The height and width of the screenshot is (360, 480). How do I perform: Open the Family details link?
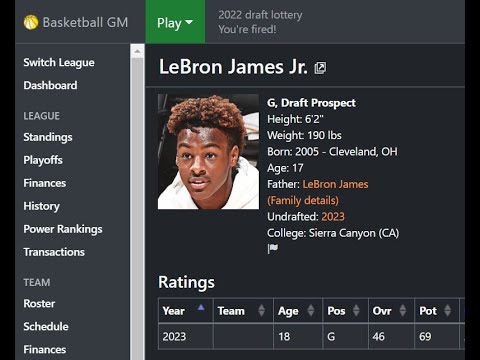coord(303,201)
